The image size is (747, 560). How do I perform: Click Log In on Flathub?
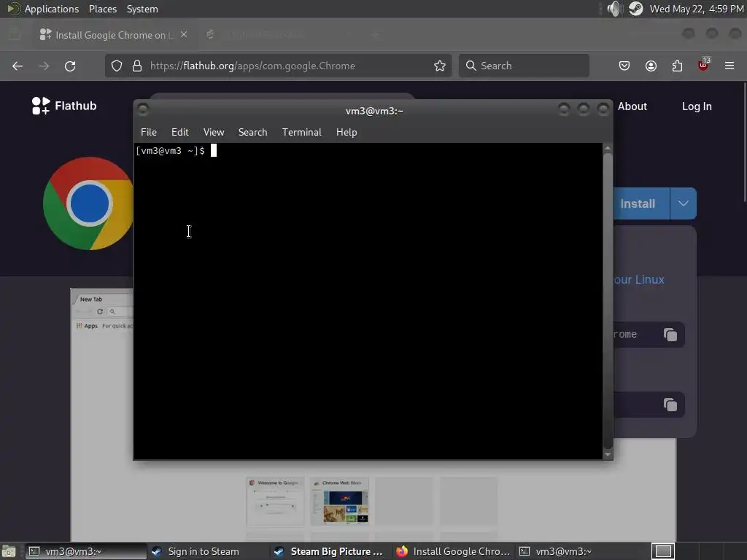[x=697, y=106]
